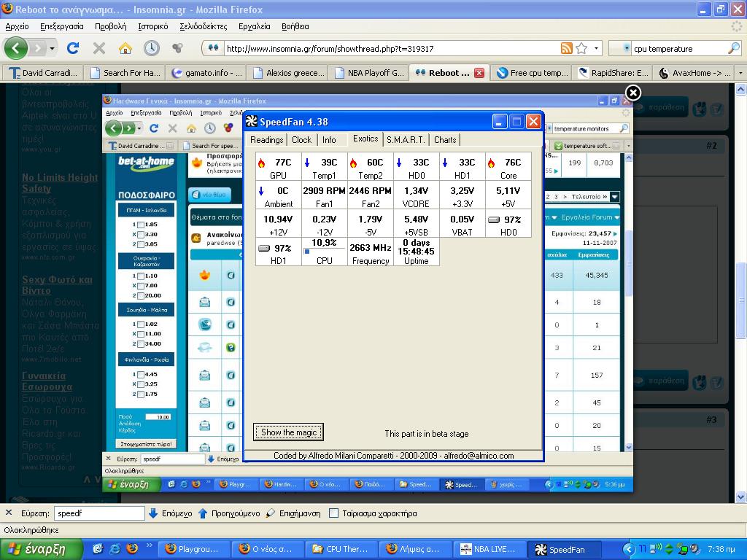Close the Reboot tab with its red X
The width and height of the screenshot is (747, 560).
point(479,73)
